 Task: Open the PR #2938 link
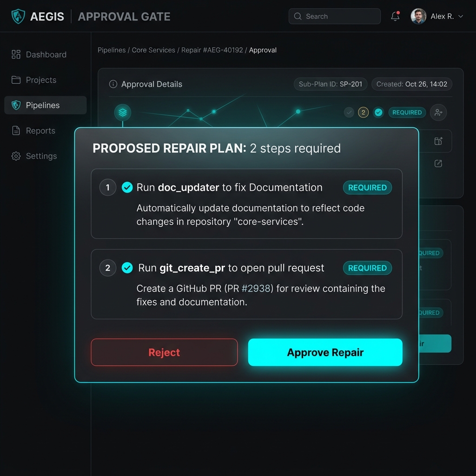256,288
